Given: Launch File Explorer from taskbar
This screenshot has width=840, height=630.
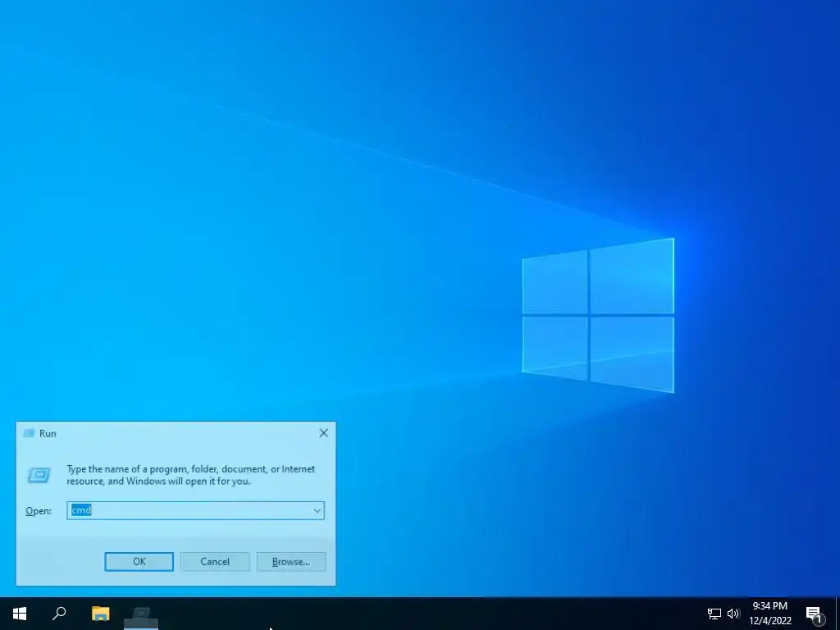Looking at the screenshot, I should [x=100, y=614].
